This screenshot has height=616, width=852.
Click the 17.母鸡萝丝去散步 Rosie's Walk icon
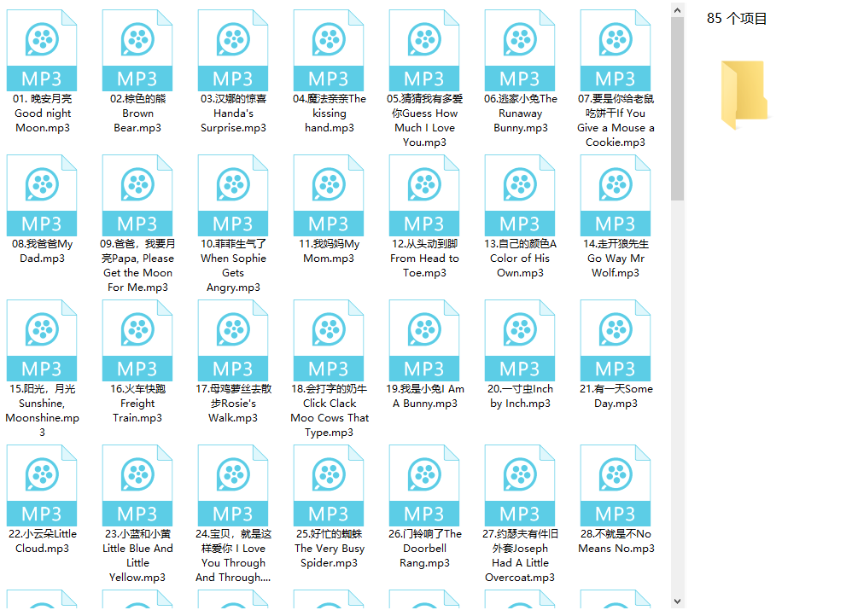(233, 340)
